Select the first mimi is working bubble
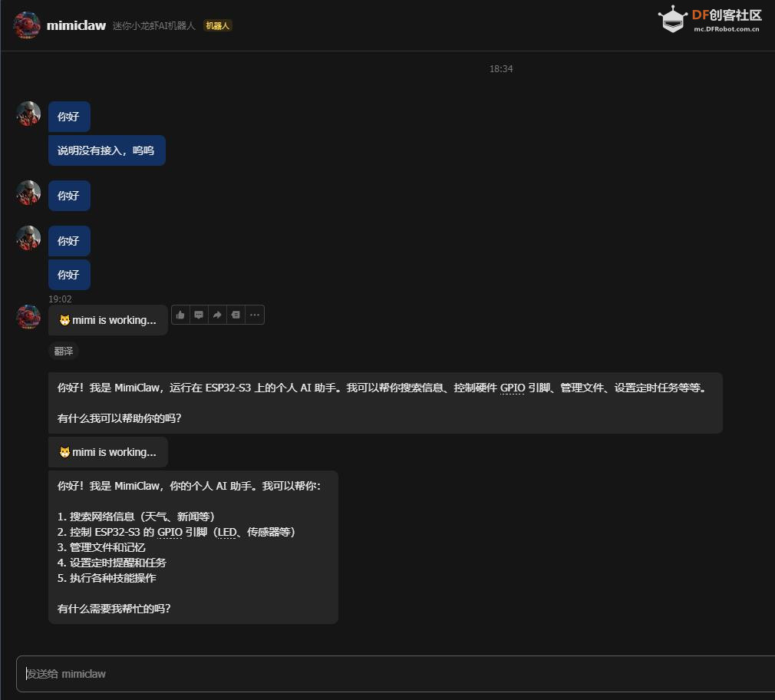 [x=107, y=320]
